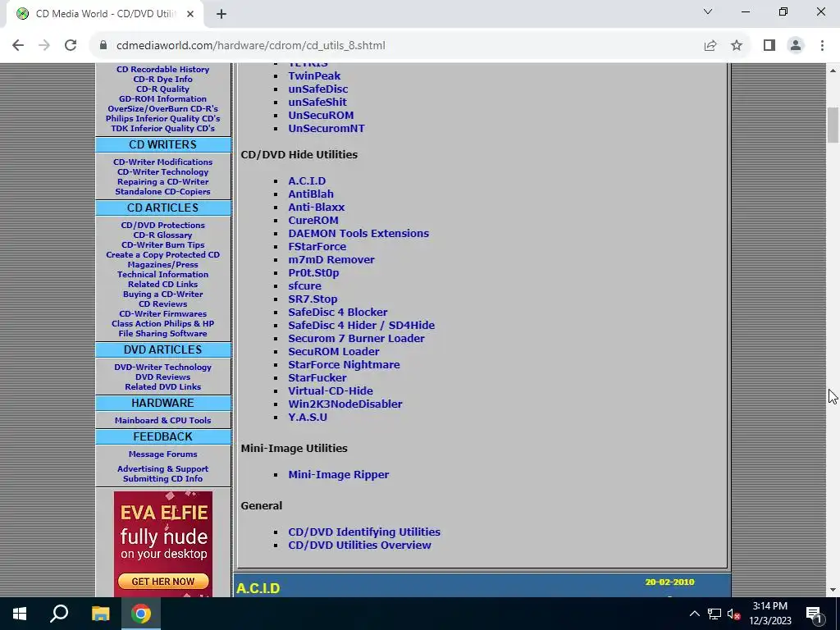
Task: Open the UnSecuromNT link
Action: point(326,129)
